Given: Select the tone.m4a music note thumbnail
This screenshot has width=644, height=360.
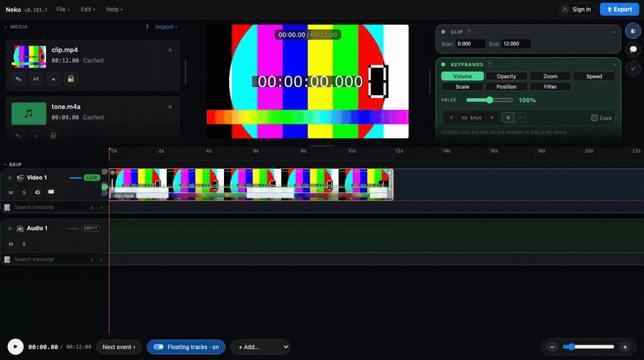Looking at the screenshot, I should [x=29, y=113].
